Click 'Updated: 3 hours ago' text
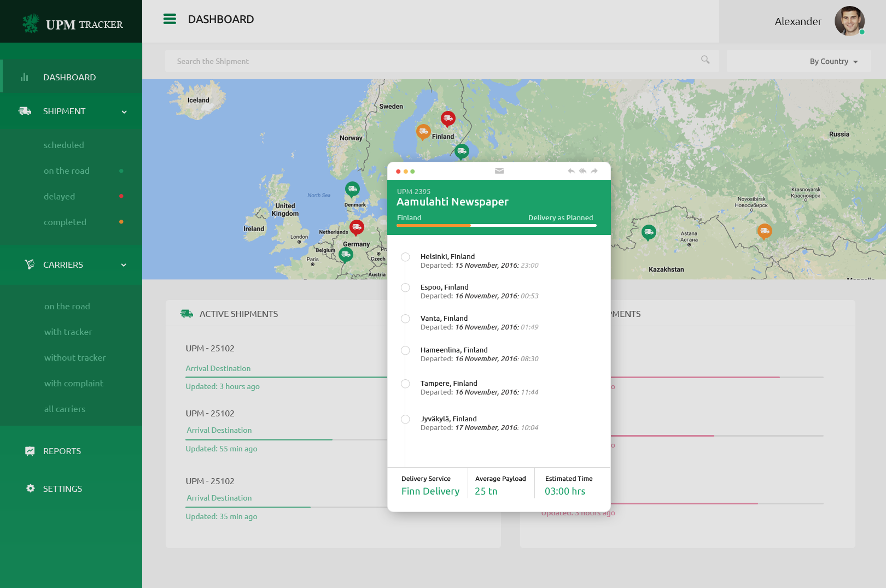 [223, 386]
